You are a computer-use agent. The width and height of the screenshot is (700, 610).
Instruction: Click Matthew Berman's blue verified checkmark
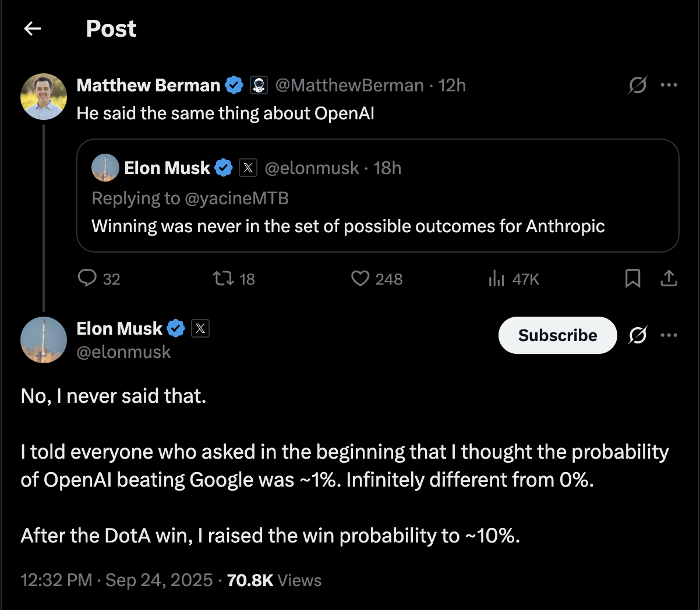234,85
